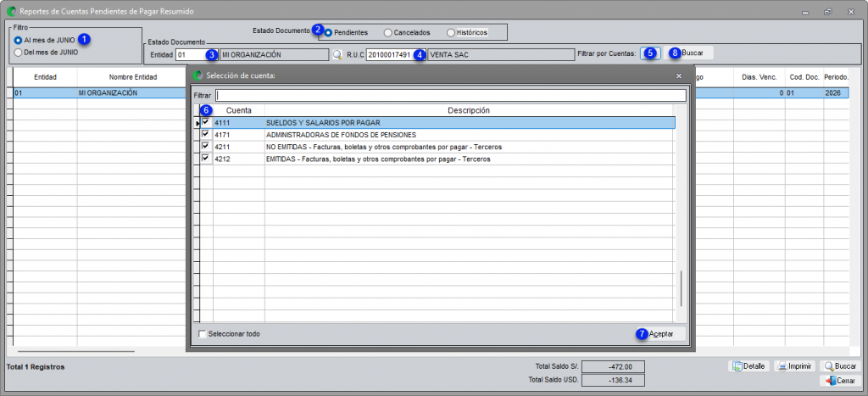Click the entity search magnifier icon

click(x=337, y=55)
